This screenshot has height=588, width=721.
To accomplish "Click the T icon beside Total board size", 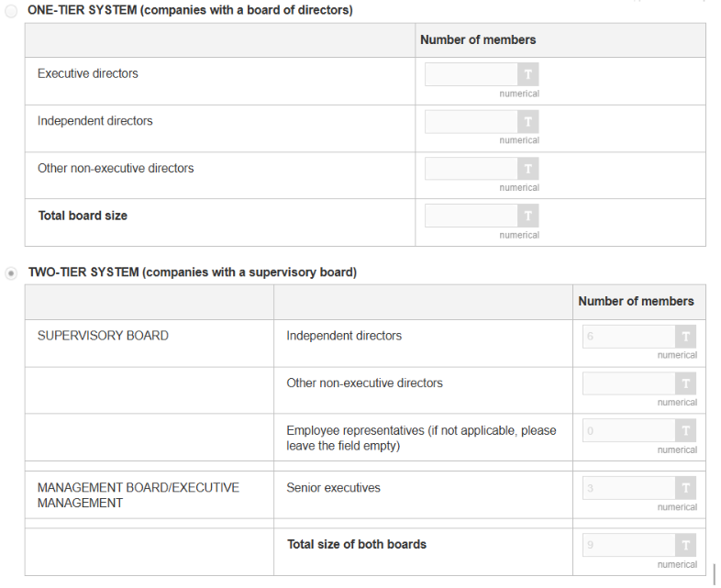I will 528,216.
